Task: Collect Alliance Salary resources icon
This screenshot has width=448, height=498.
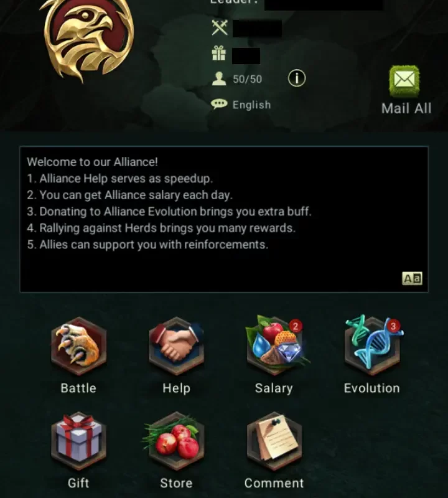Action: coord(274,345)
